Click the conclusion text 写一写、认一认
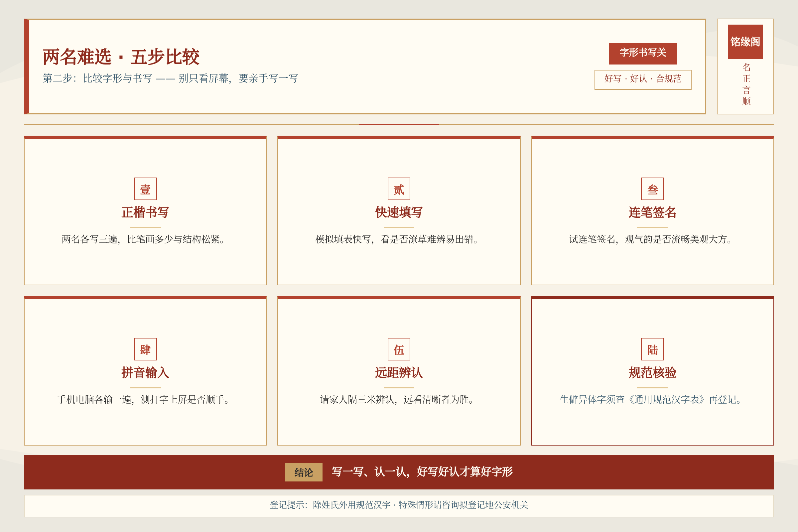Screen dimensions: 798x532 click(422, 471)
